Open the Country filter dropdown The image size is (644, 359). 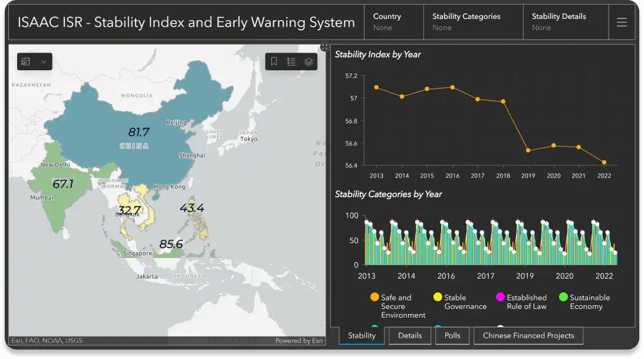pos(393,22)
